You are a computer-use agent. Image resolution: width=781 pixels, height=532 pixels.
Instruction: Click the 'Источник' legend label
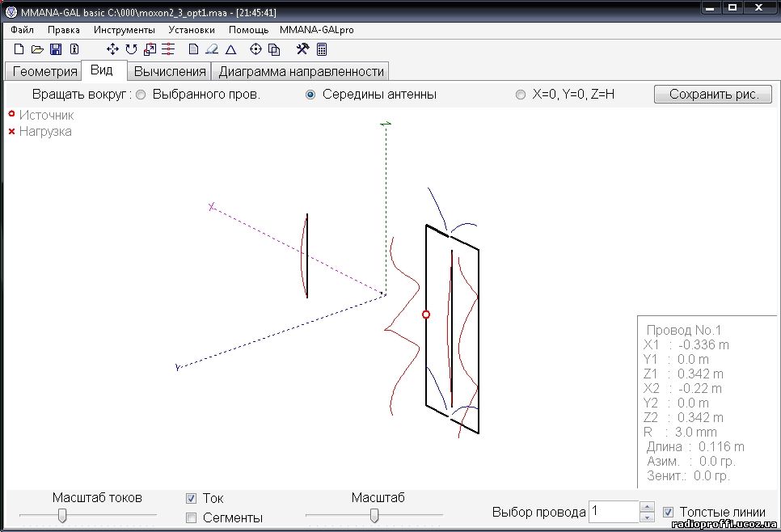[46, 115]
